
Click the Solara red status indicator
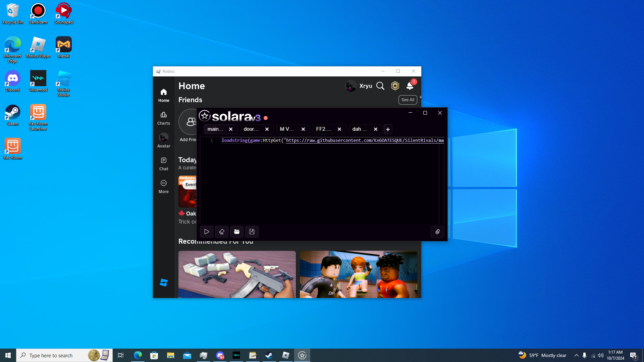[266, 118]
